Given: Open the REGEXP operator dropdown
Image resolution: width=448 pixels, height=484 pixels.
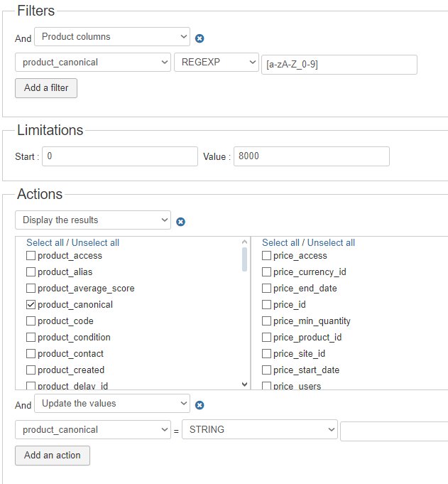Looking at the screenshot, I should click(217, 62).
